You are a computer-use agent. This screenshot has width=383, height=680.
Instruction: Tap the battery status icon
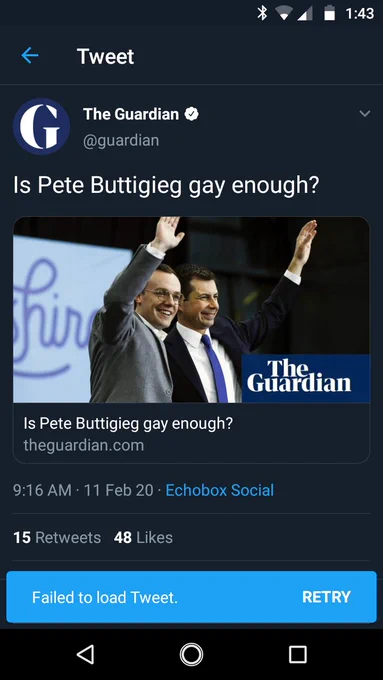(330, 13)
